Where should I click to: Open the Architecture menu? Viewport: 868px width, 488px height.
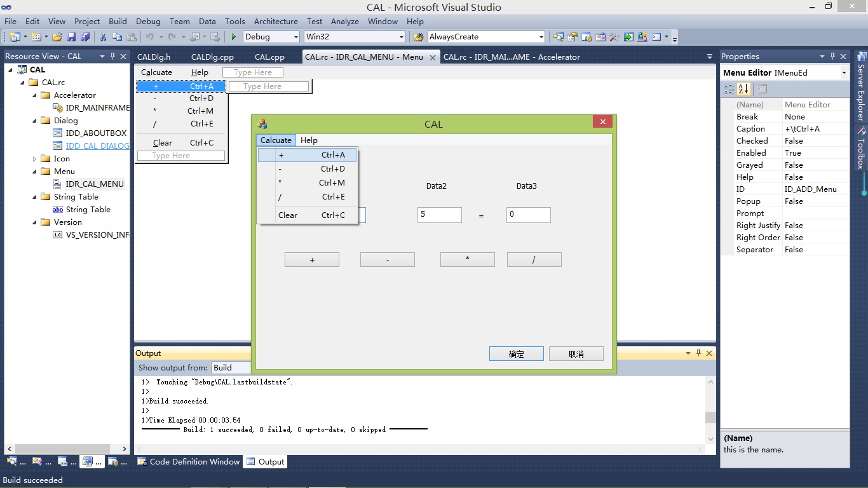tap(276, 21)
